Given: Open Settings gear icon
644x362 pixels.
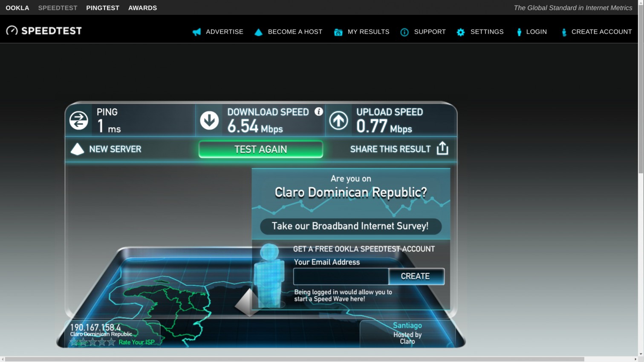Looking at the screenshot, I should click(x=461, y=32).
